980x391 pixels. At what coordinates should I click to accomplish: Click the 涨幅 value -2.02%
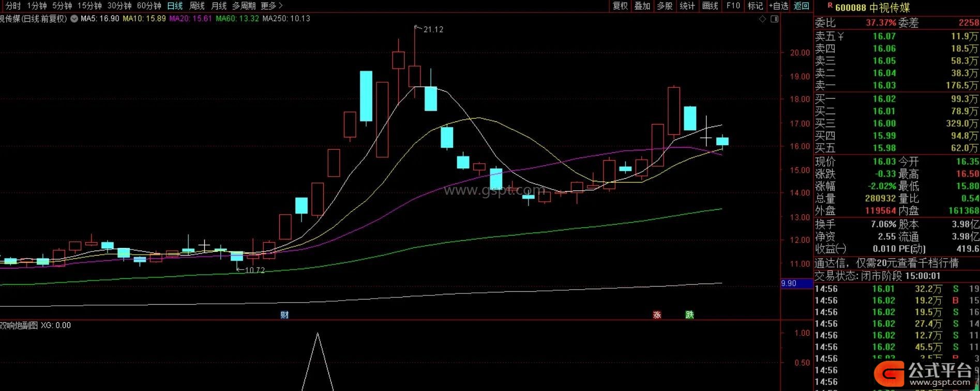(x=882, y=186)
